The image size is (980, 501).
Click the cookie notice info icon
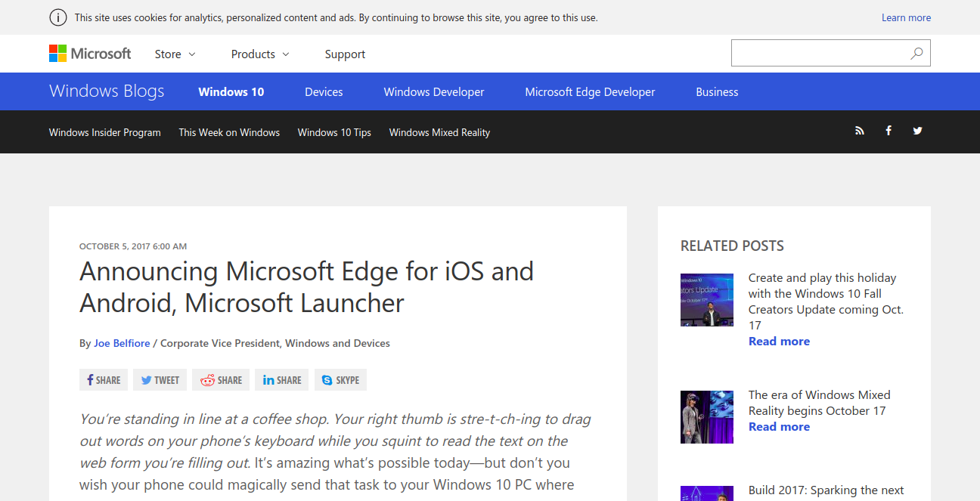coord(58,17)
